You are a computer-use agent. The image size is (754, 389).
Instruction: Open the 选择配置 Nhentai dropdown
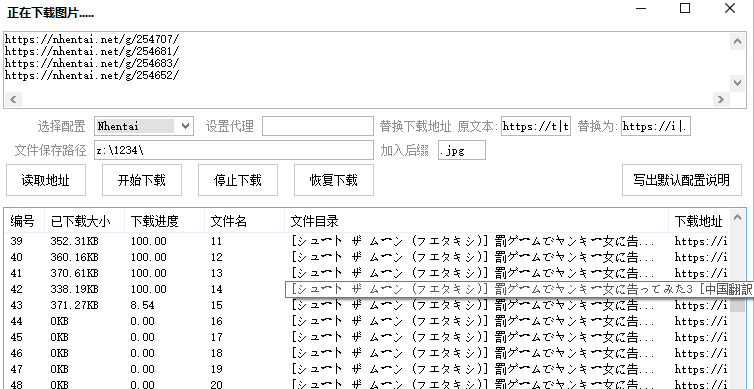(144, 126)
